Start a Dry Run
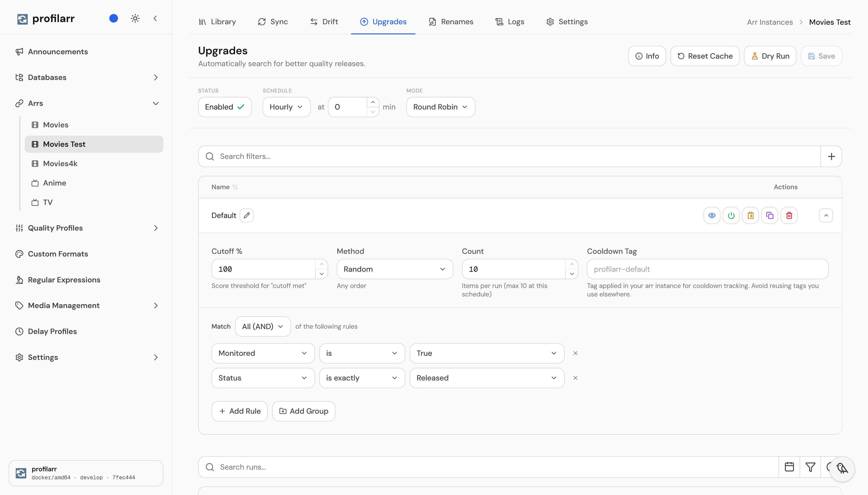This screenshot has width=868, height=495. pos(770,56)
